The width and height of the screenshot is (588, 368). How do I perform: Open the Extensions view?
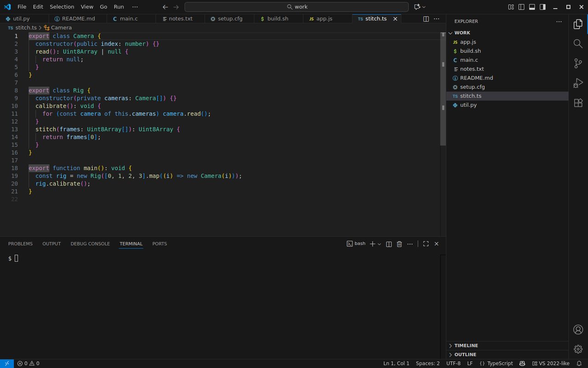click(x=578, y=103)
